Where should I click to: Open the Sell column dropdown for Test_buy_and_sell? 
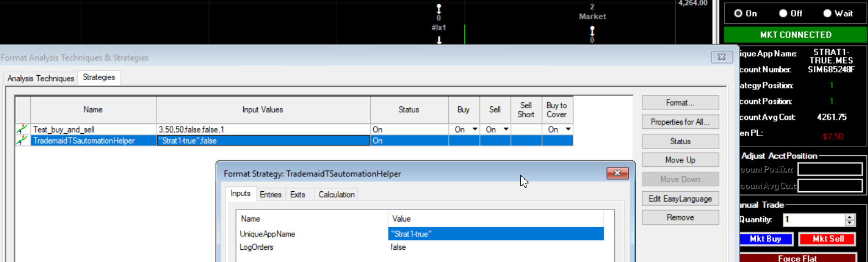pos(505,129)
